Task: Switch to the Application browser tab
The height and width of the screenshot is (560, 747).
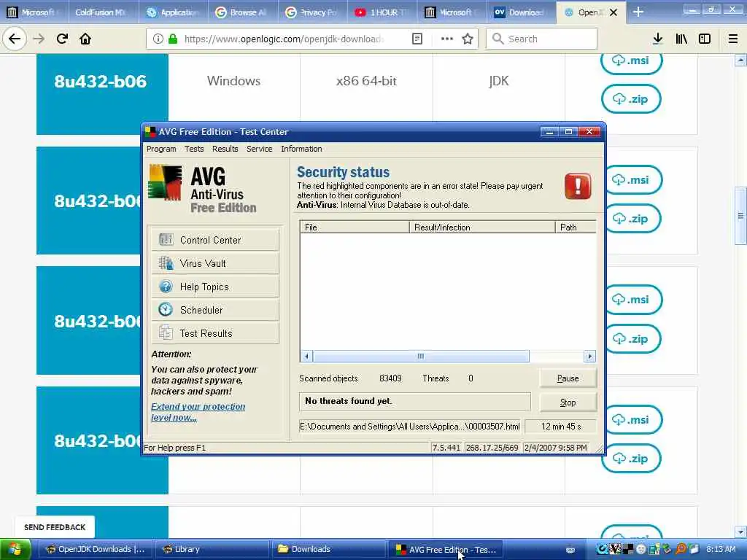Action: coord(174,12)
